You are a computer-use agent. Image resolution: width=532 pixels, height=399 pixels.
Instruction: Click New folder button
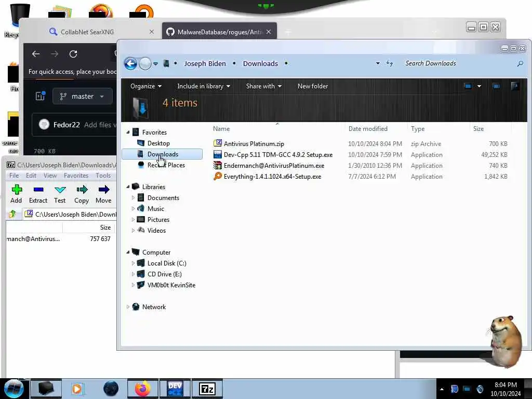pyautogui.click(x=312, y=86)
